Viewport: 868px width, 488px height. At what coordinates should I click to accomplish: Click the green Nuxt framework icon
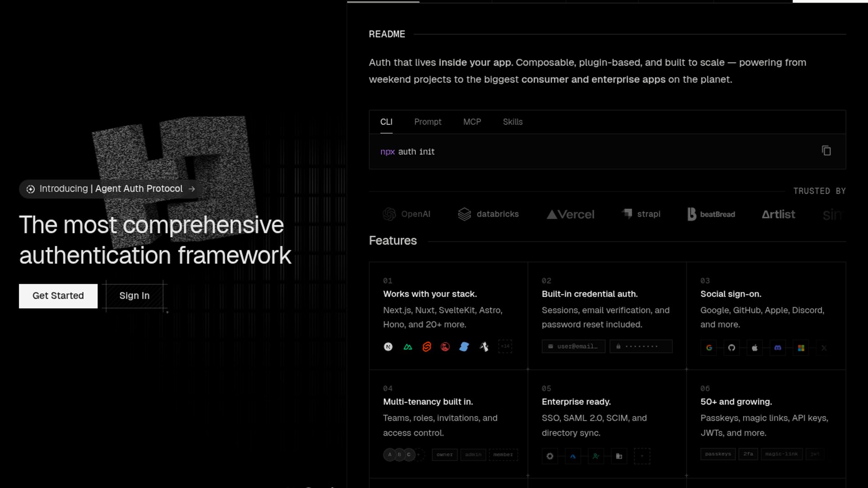pyautogui.click(x=408, y=347)
